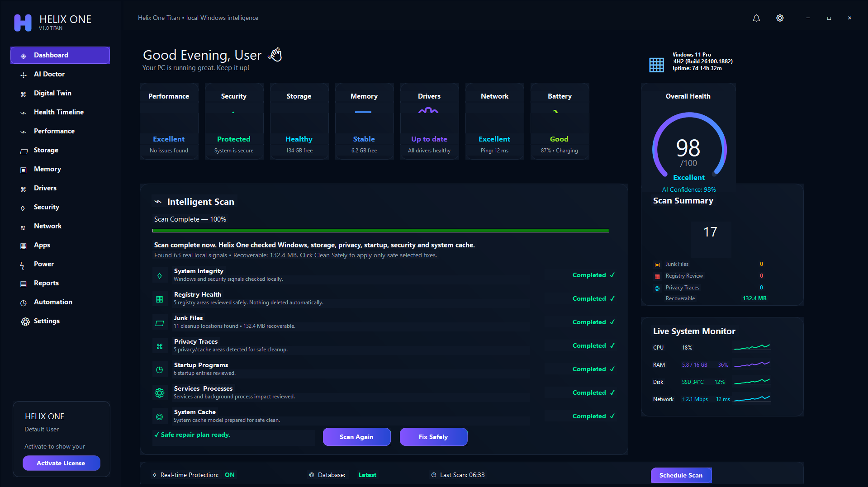Open the Network Excellent status card
Viewport: 868px width, 487px height.
tap(494, 121)
